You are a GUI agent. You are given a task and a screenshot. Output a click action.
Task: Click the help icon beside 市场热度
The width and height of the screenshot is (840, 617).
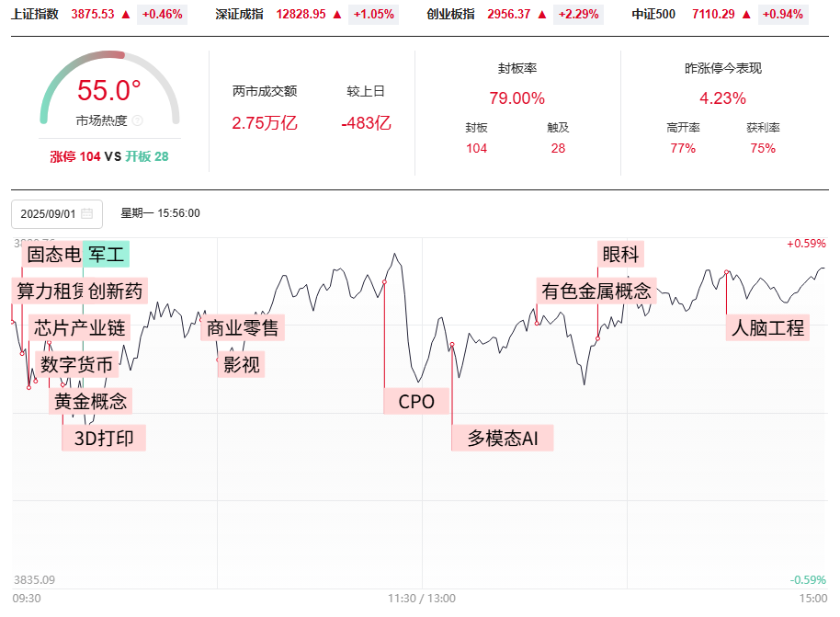138,120
